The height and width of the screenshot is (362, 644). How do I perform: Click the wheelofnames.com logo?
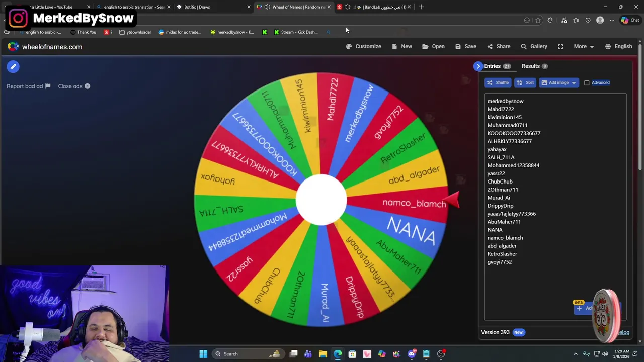(45, 47)
